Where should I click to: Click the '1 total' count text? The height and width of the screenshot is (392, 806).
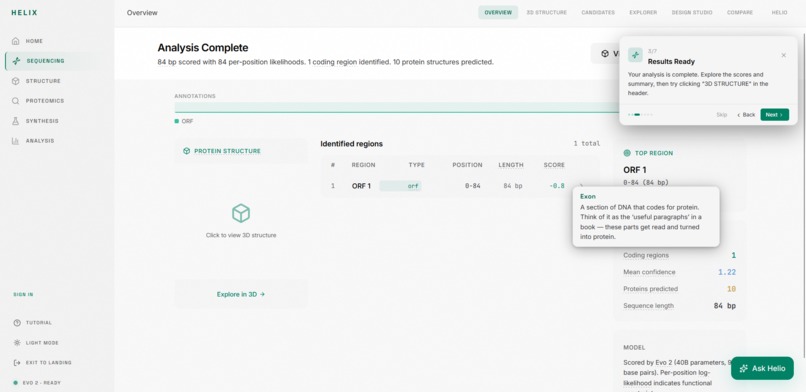(587, 144)
